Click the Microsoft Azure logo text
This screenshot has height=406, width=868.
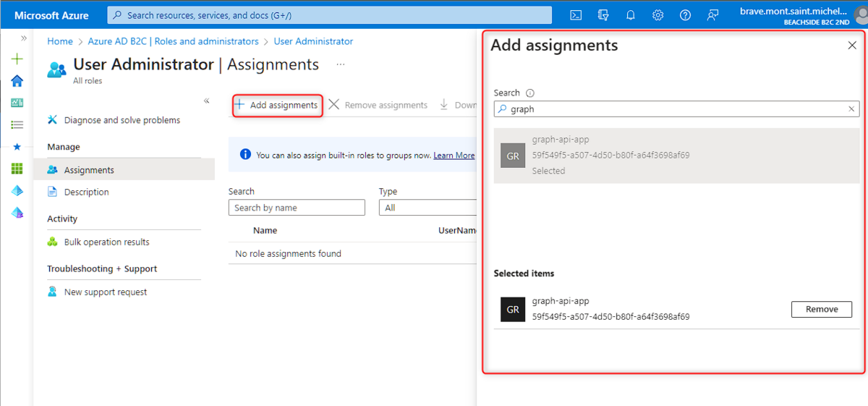pos(51,15)
